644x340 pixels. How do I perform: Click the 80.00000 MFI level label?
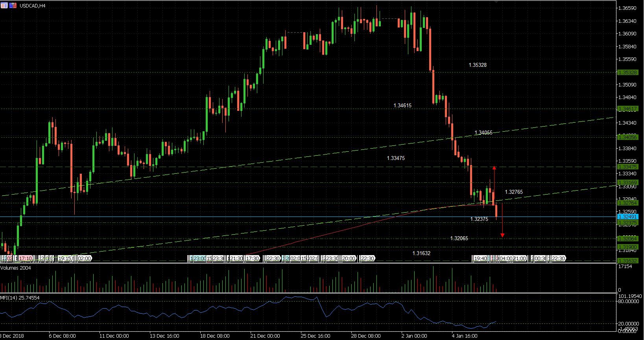629,301
